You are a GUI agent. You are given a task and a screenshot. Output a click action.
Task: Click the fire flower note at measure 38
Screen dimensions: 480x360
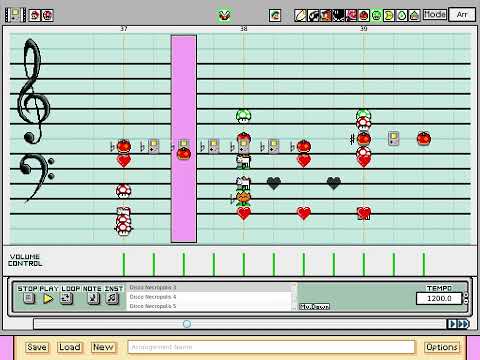pos(244,199)
